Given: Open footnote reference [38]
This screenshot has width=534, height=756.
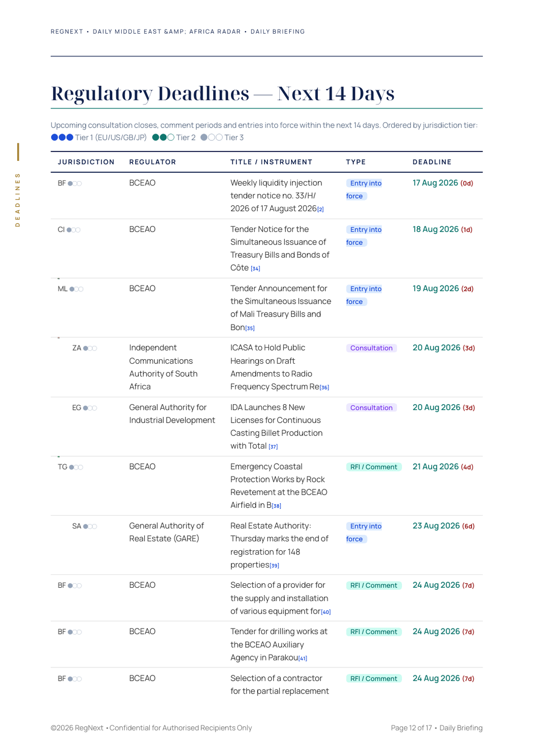Looking at the screenshot, I should click(x=276, y=506).
